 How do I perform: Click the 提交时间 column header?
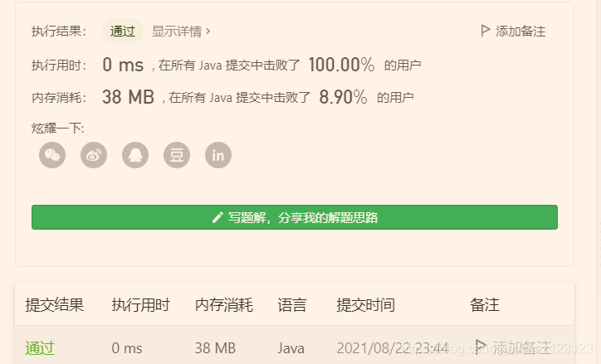(x=365, y=305)
